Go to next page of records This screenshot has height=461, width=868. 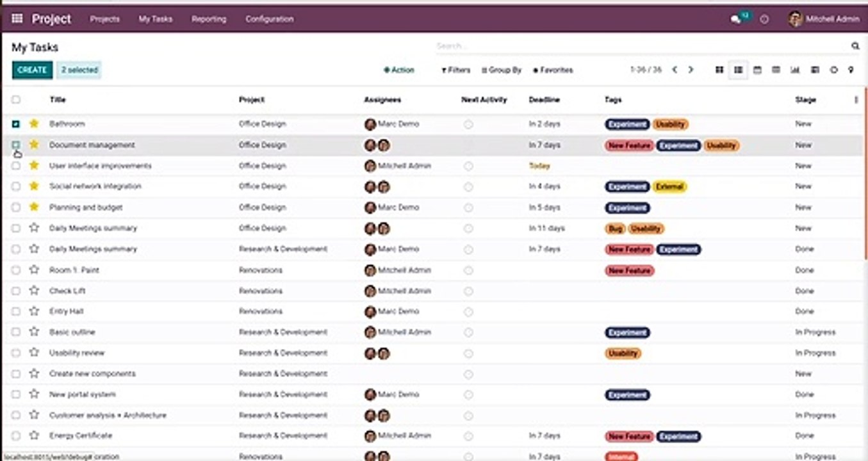coord(691,70)
